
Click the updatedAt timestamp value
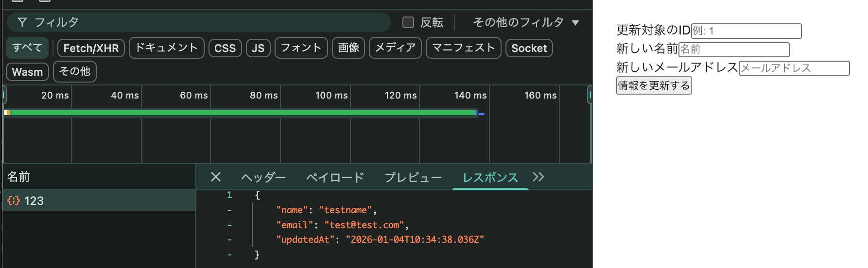415,240
